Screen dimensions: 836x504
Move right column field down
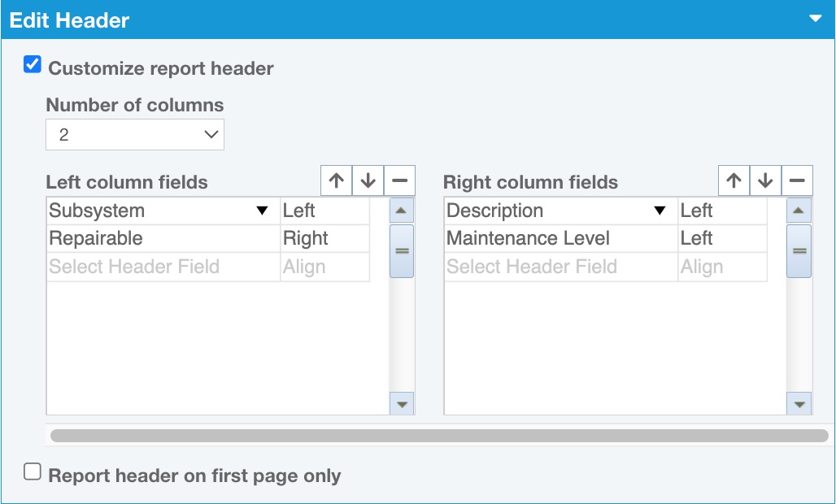tap(765, 181)
